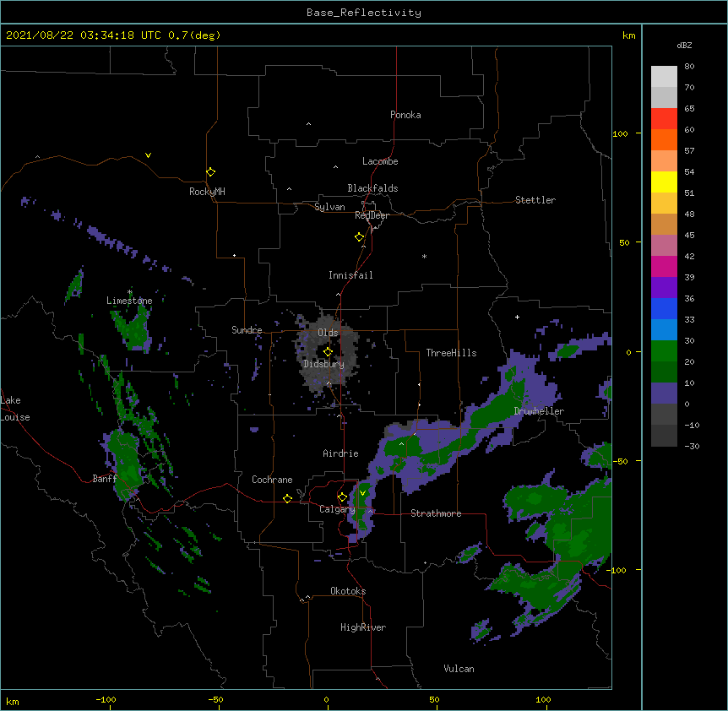The image size is (728, 711).
Task: Click the ThreeHills city label
Action: coord(451,353)
